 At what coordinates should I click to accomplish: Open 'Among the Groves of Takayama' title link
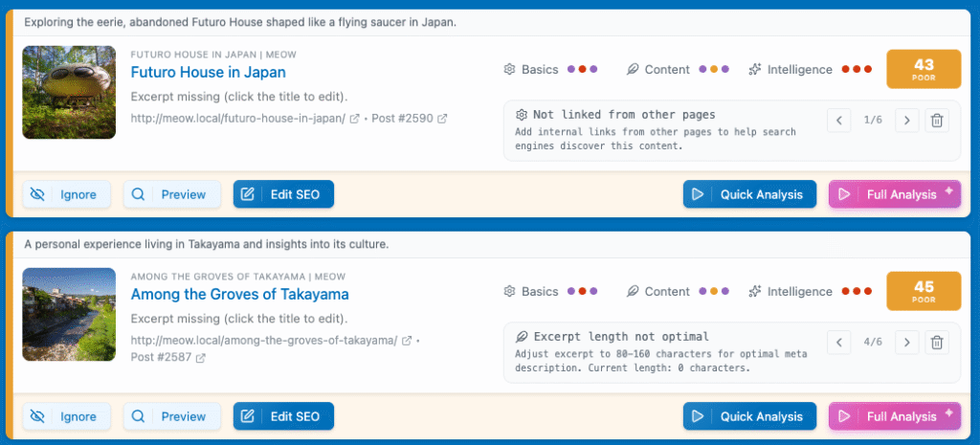[239, 294]
